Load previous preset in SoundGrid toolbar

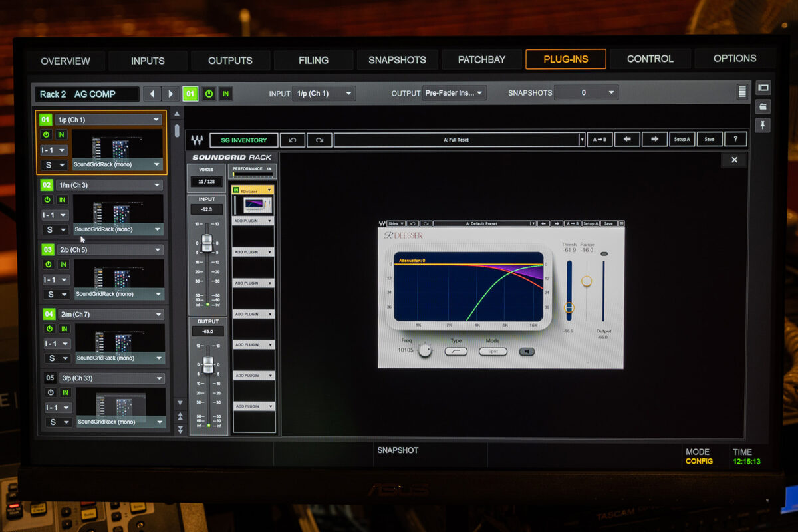pyautogui.click(x=627, y=140)
